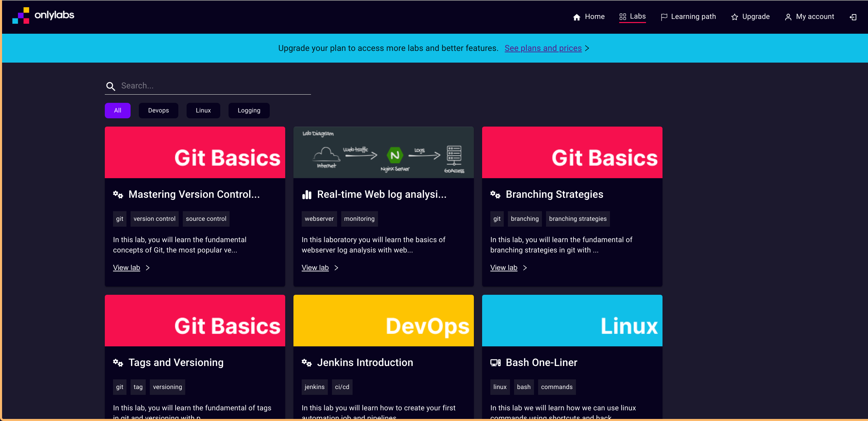Click gears icon beside Mastering Version Control
Image resolution: width=868 pixels, height=421 pixels.
coord(118,194)
